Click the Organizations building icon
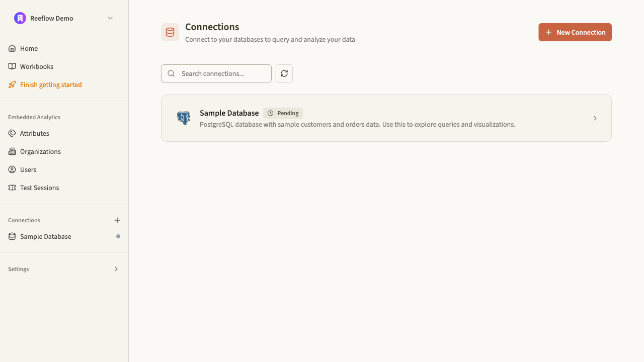Image resolution: width=644 pixels, height=362 pixels. [12, 151]
